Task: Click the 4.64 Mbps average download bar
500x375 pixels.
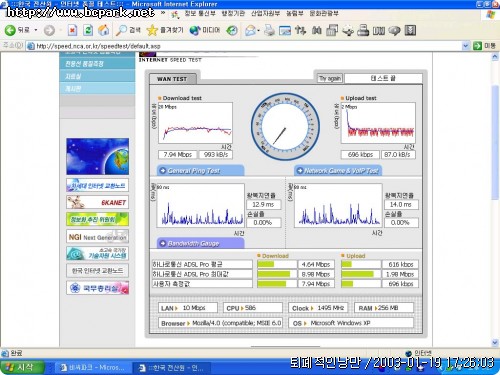Action: point(277,264)
